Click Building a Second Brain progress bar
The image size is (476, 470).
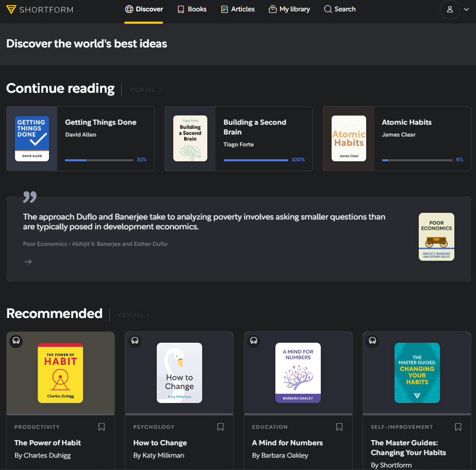coord(256,160)
